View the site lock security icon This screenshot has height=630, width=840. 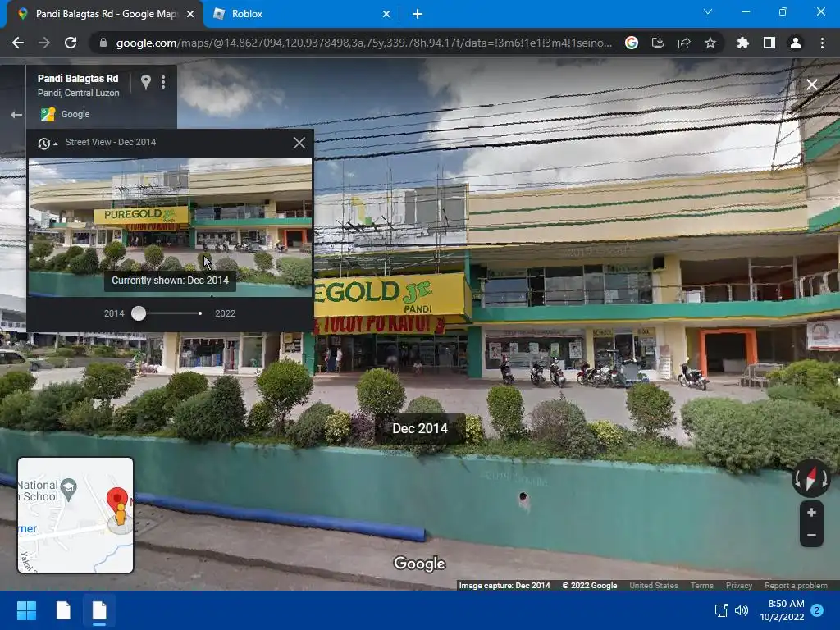(x=103, y=43)
